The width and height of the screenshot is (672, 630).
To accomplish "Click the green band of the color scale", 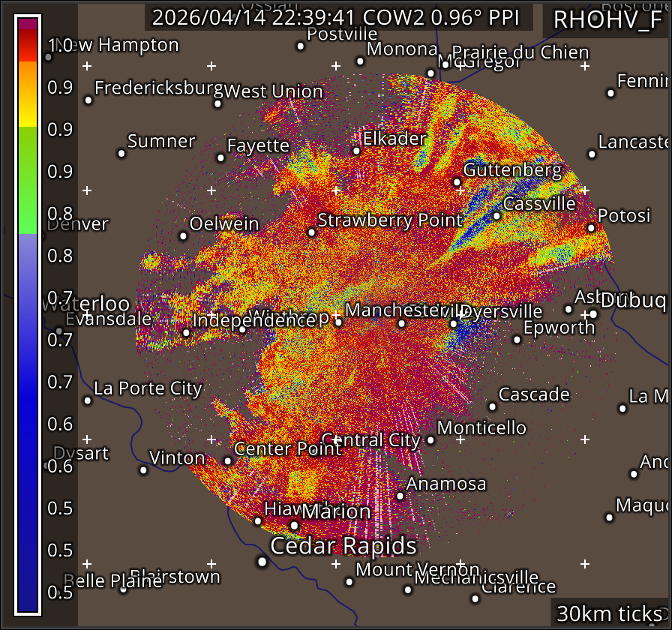I will click(28, 180).
